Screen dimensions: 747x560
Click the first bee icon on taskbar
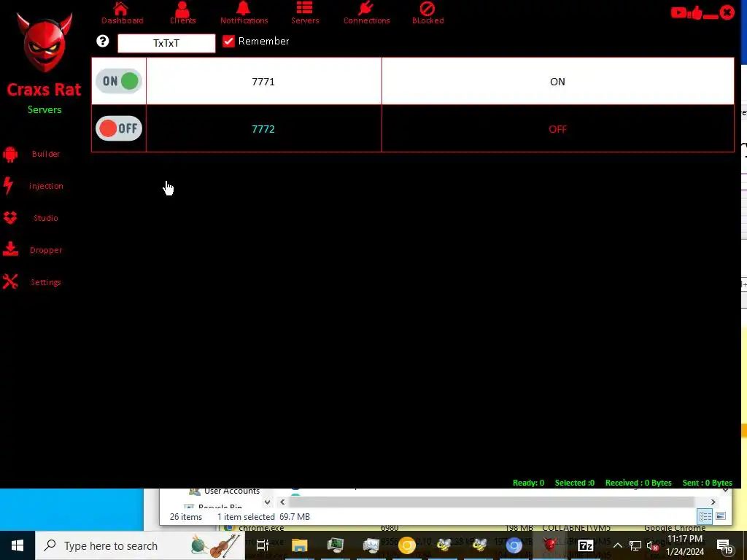pyautogui.click(x=443, y=545)
